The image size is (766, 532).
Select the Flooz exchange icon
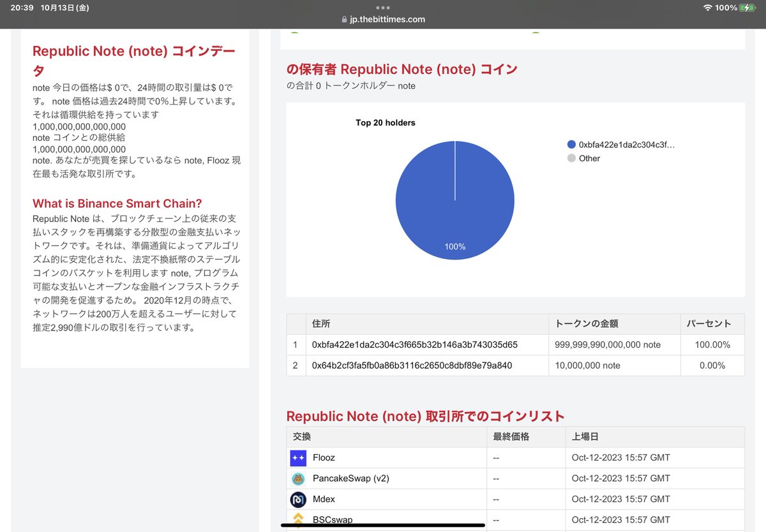(x=297, y=457)
